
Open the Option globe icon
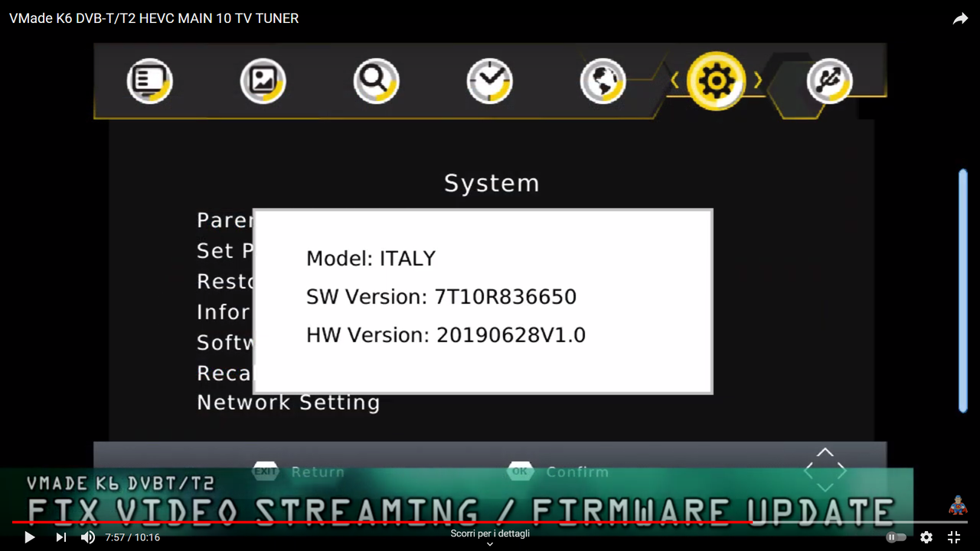pos(603,80)
